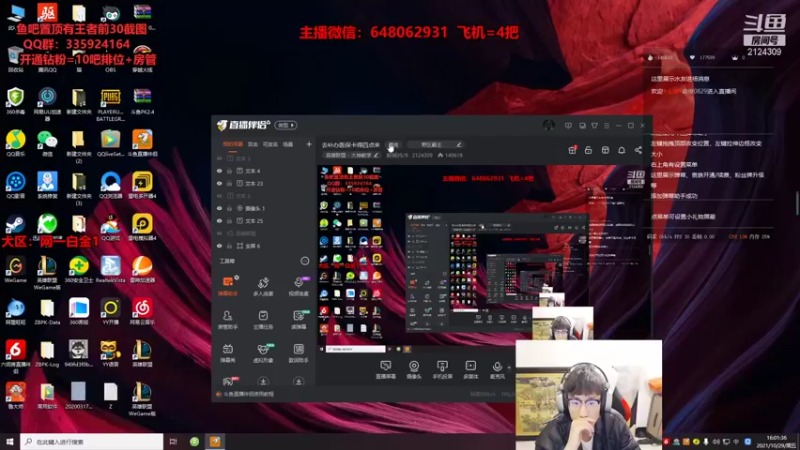Toggle the lock on 全屏 6 source
The height and width of the screenshot is (450, 800).
230,246
